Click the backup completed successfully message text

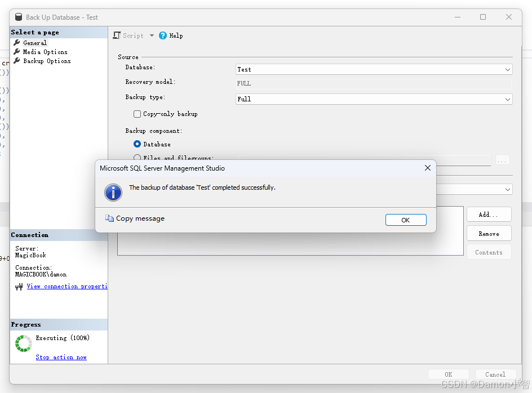[x=202, y=187]
